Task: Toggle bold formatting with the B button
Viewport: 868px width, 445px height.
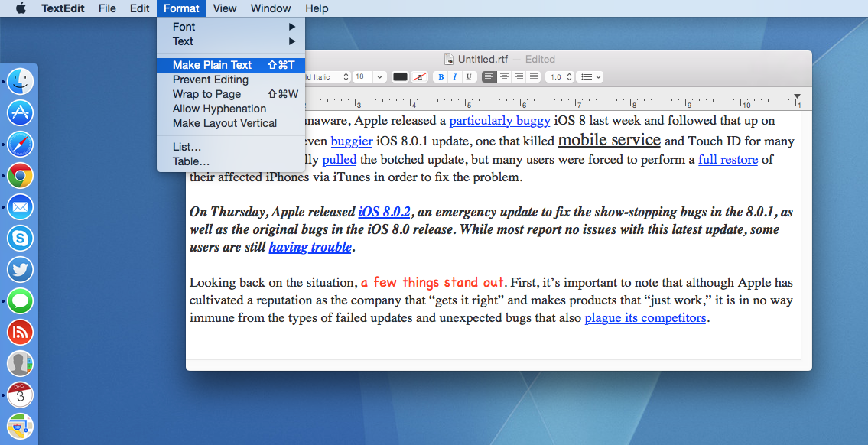Action: click(441, 76)
